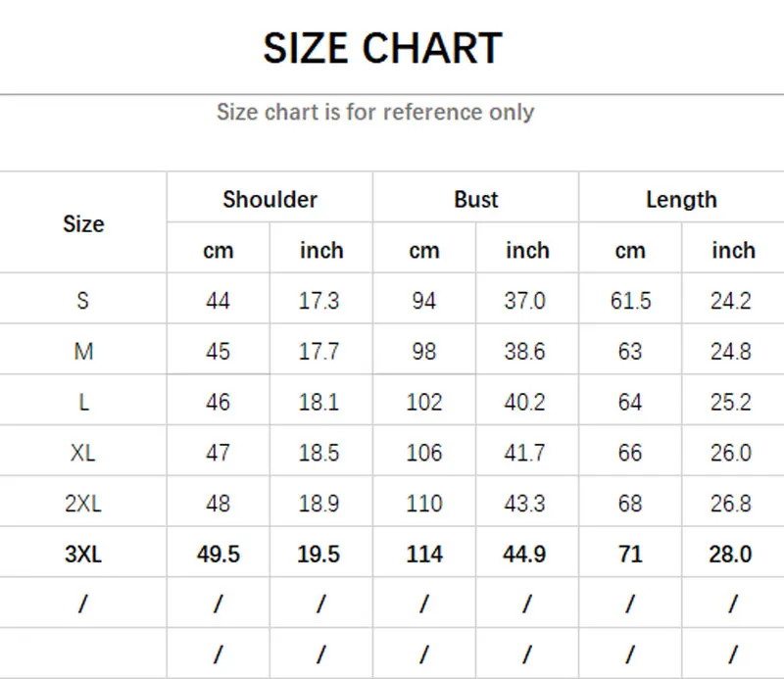Click the 61.5 length cm cell
The width and height of the screenshot is (784, 679).
coord(630,301)
